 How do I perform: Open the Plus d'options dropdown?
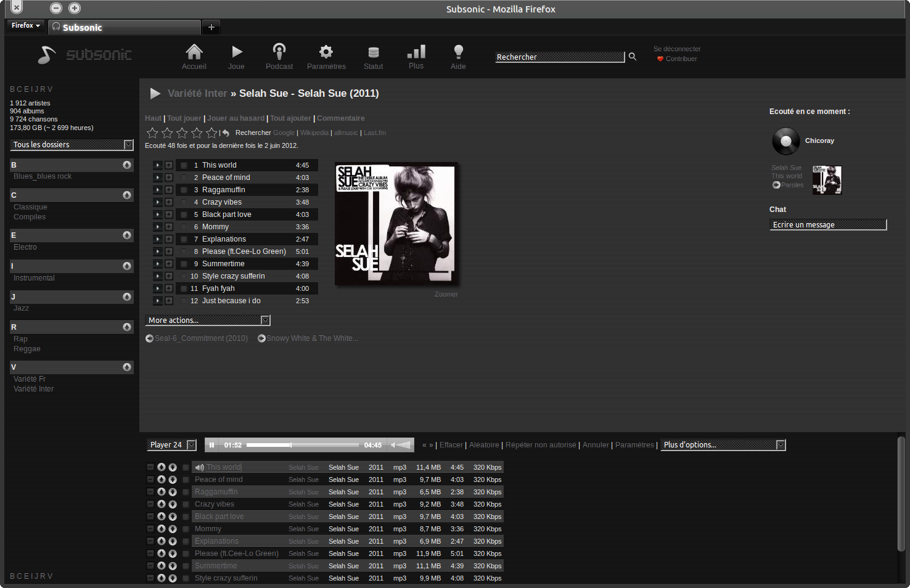[723, 445]
